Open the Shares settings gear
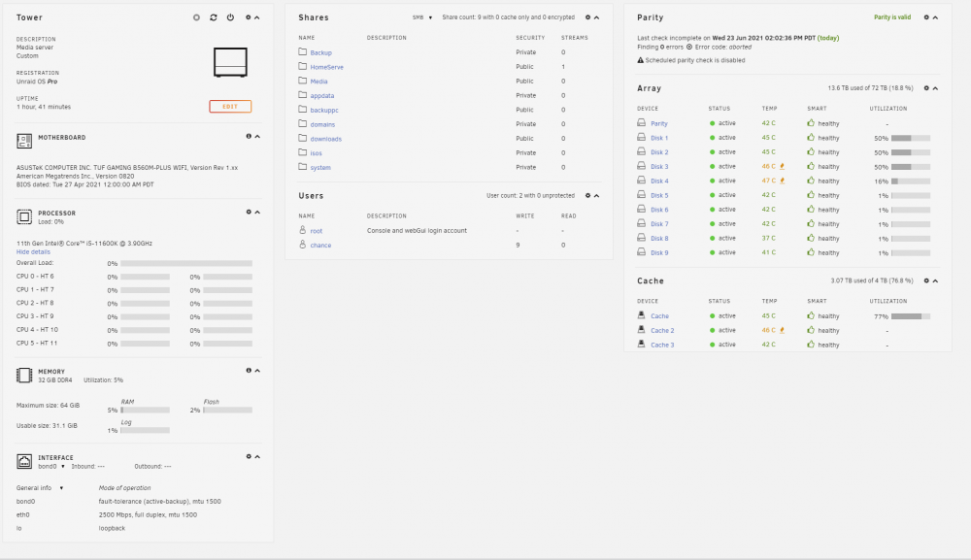This screenshot has height=560, width=971. point(587,17)
